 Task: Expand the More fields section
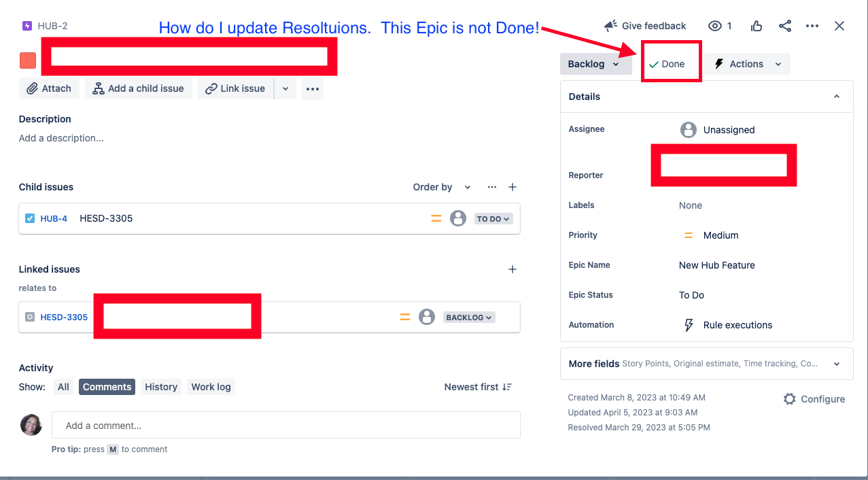[x=707, y=364]
